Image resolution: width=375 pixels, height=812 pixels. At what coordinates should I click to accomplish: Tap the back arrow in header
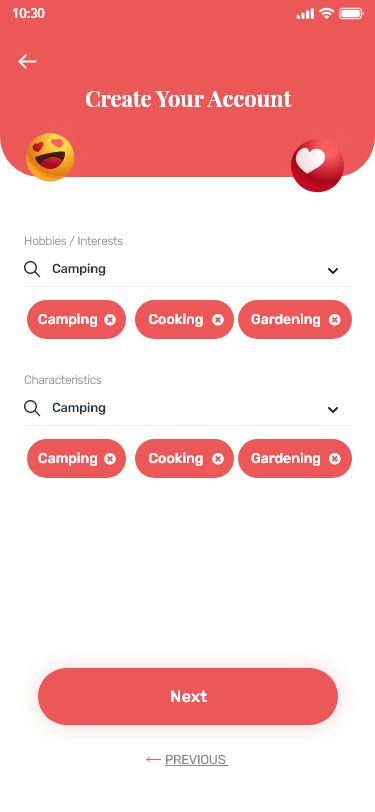tap(27, 62)
